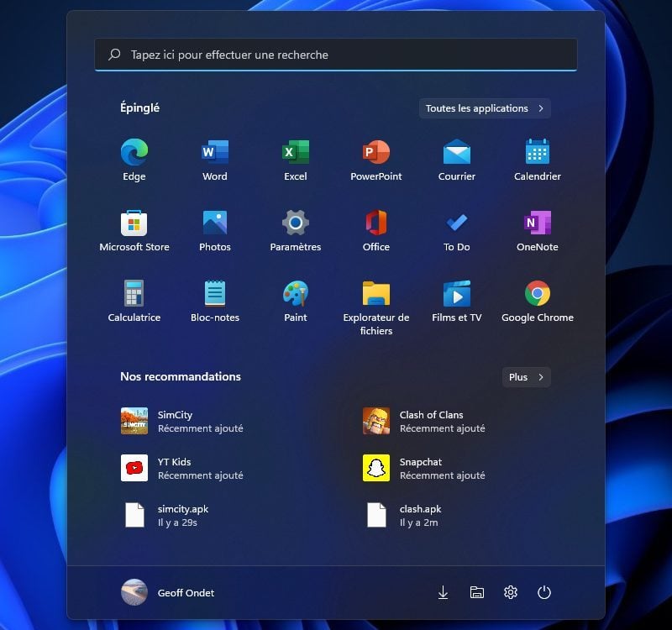This screenshot has height=630, width=672.
Task: Open the Photos app
Action: (x=215, y=230)
